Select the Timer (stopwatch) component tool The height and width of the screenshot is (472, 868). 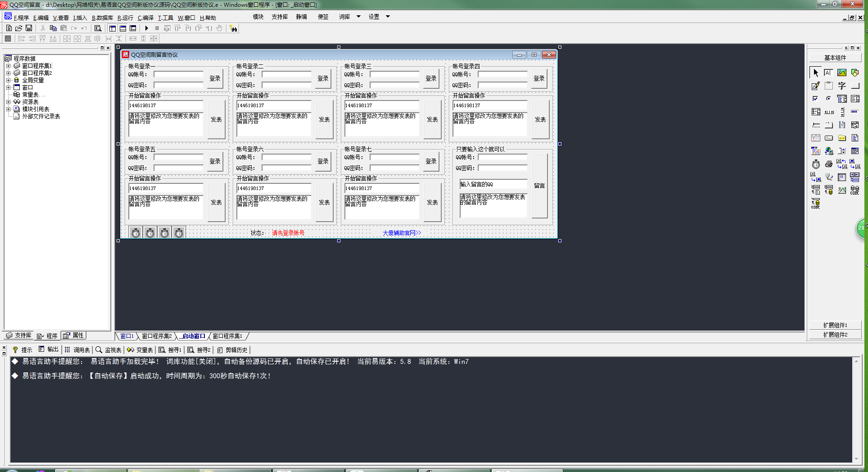tap(815, 164)
